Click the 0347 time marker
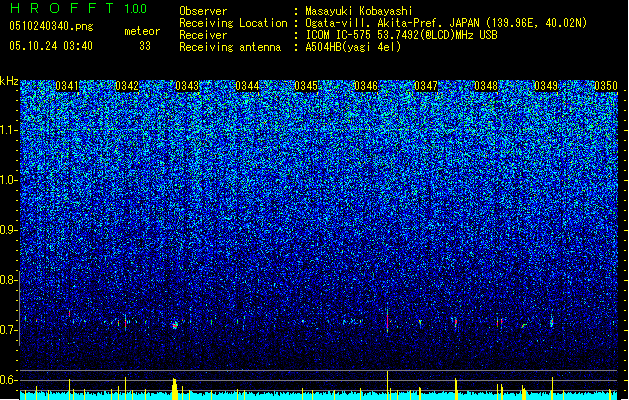The image size is (629, 400). coord(426,86)
